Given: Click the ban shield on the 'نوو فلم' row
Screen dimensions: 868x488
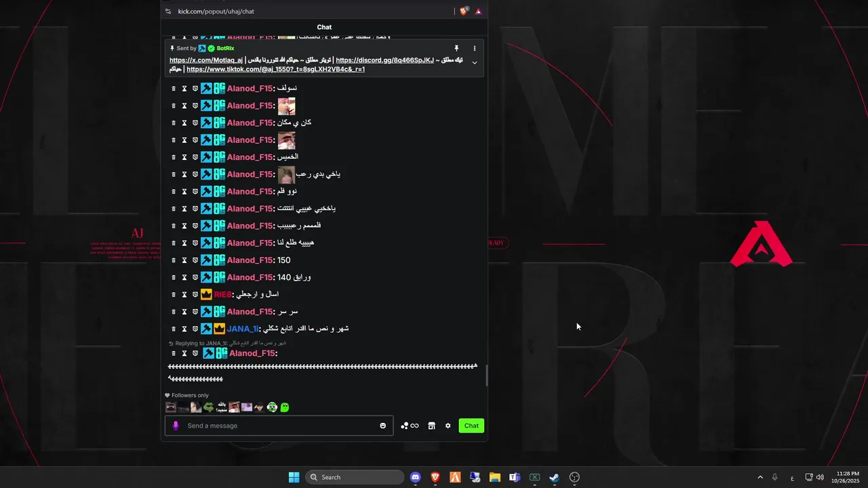Looking at the screenshot, I should tap(195, 191).
